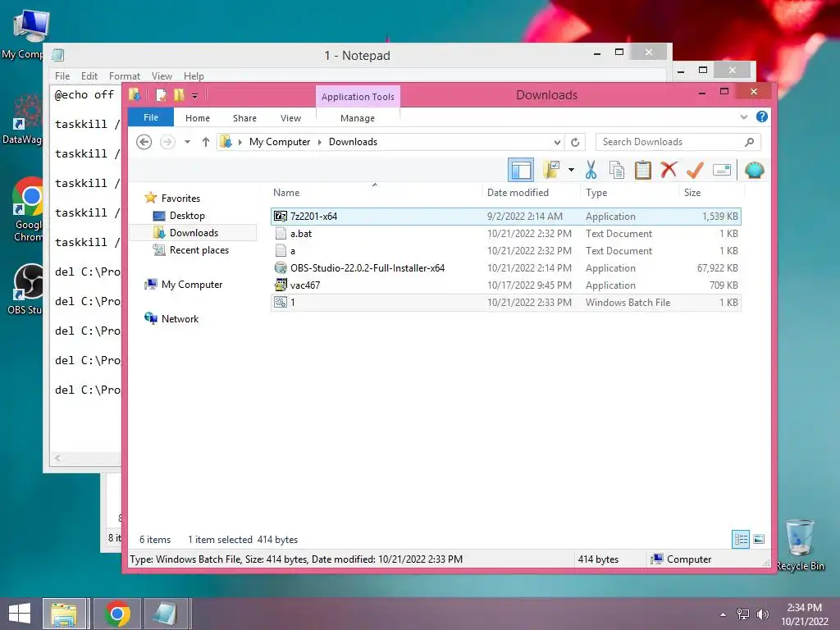Click the Properties icon in Quick Access Toolbar
The width and height of the screenshot is (840, 630).
click(161, 95)
